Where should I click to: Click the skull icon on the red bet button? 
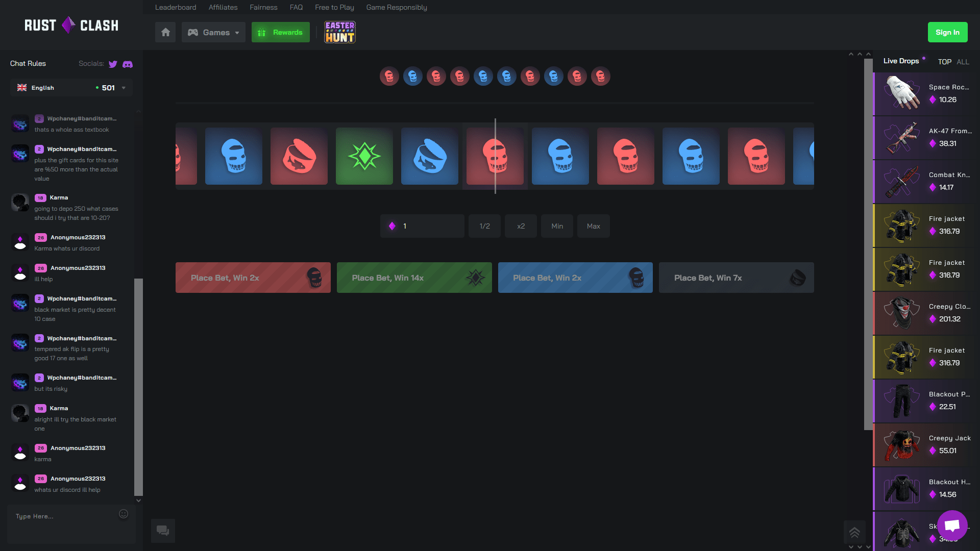coord(314,278)
